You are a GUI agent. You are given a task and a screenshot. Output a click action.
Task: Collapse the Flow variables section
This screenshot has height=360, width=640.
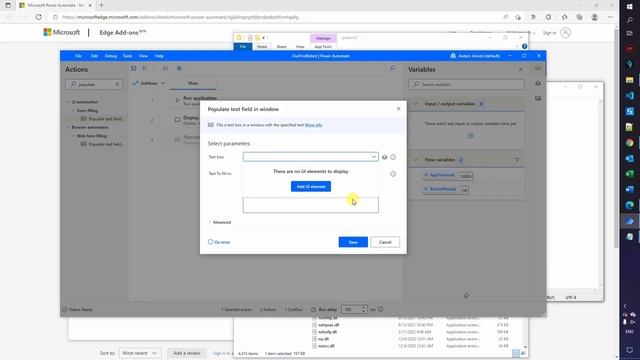coord(416,160)
